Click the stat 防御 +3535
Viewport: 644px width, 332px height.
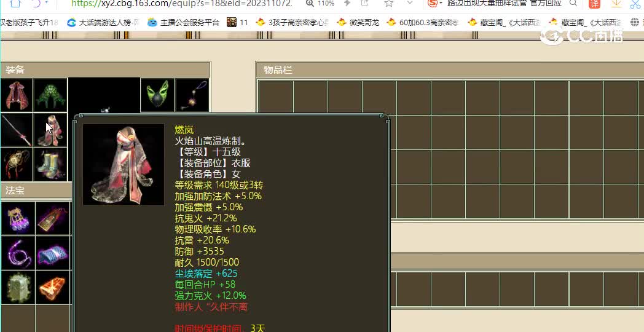(x=199, y=251)
